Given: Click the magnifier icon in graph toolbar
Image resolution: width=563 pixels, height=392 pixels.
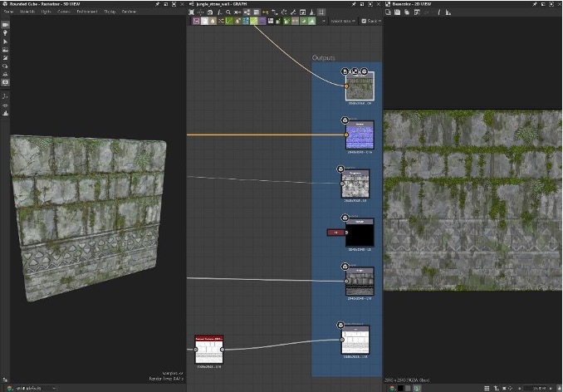Looking at the screenshot, I should click(x=228, y=12).
